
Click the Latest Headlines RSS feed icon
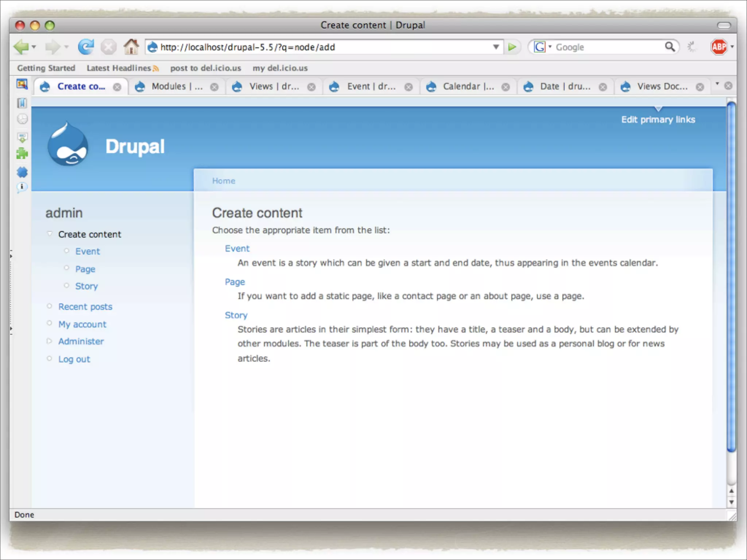156,68
